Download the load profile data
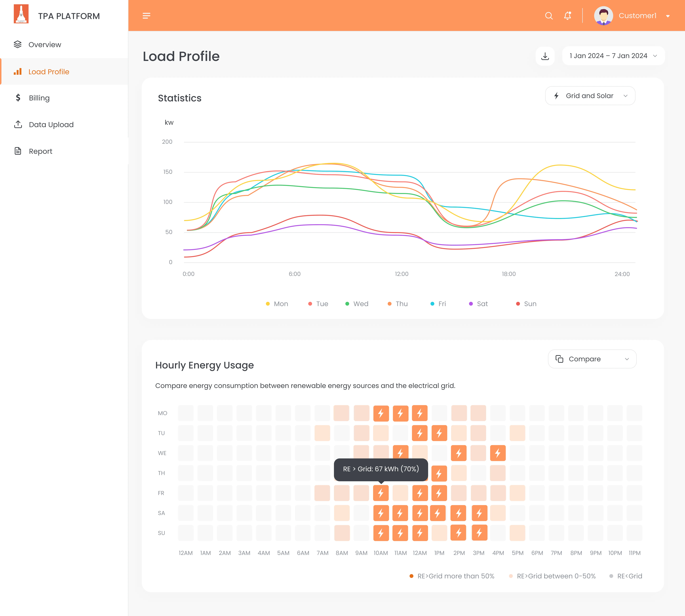The image size is (685, 616). coord(545,56)
